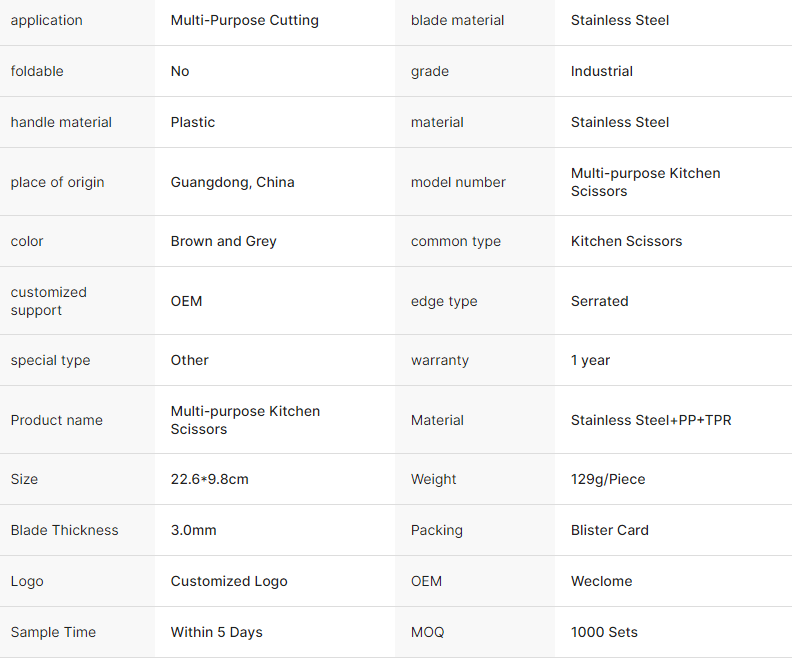The width and height of the screenshot is (792, 661).
Task: Select the "Blister Card" packing value
Action: 609,530
